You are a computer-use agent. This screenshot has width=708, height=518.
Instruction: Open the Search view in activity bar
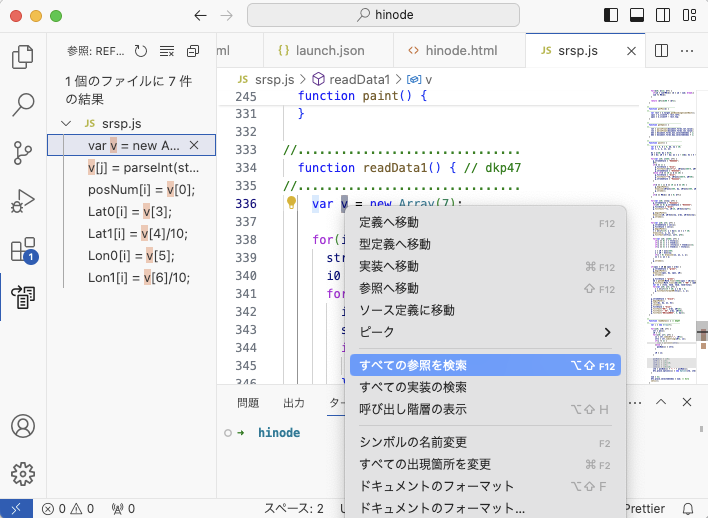pyautogui.click(x=23, y=105)
